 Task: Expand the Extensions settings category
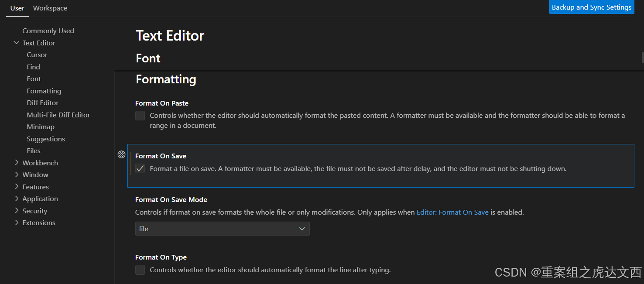(17, 222)
